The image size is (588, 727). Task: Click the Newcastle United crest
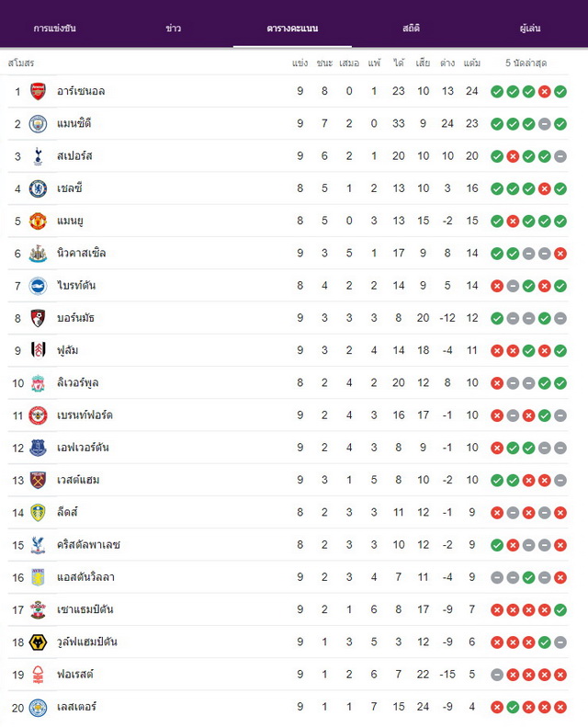[x=38, y=254]
